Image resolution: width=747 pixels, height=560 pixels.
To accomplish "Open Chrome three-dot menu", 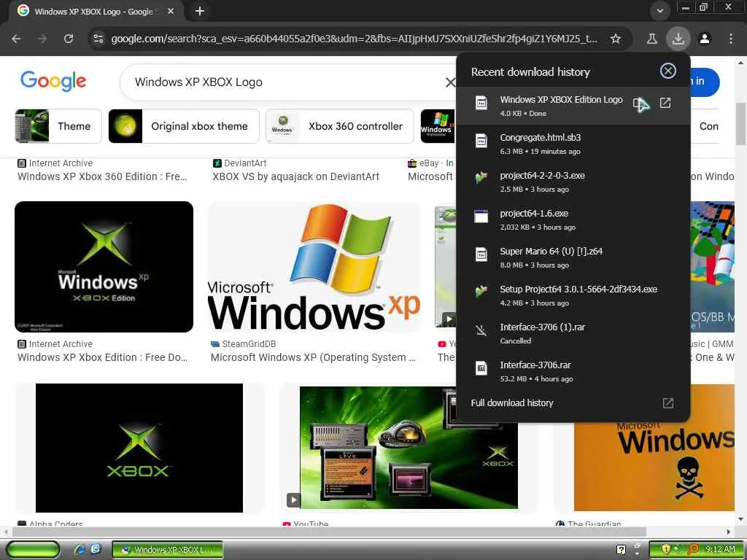I will (731, 39).
